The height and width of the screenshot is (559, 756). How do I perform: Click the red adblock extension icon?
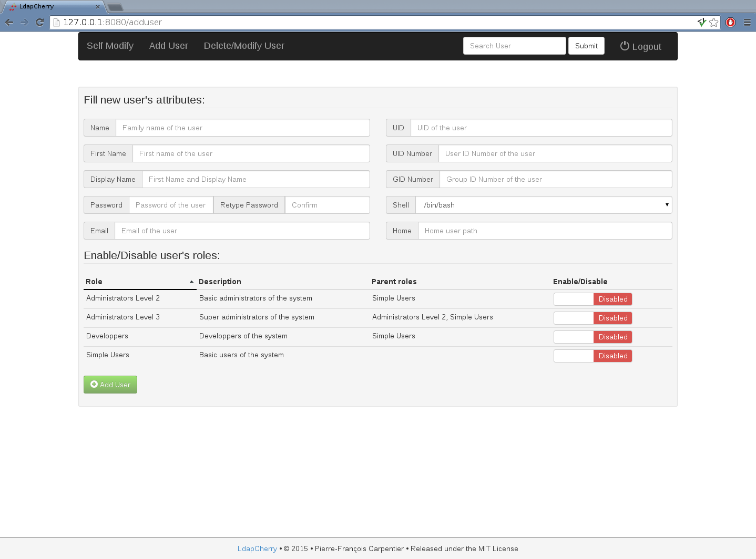(730, 22)
